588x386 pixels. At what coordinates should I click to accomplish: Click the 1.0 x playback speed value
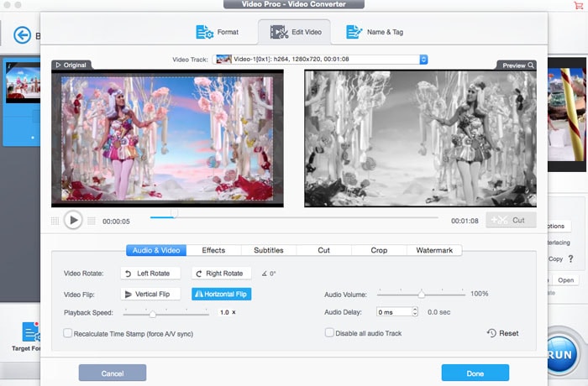point(228,312)
